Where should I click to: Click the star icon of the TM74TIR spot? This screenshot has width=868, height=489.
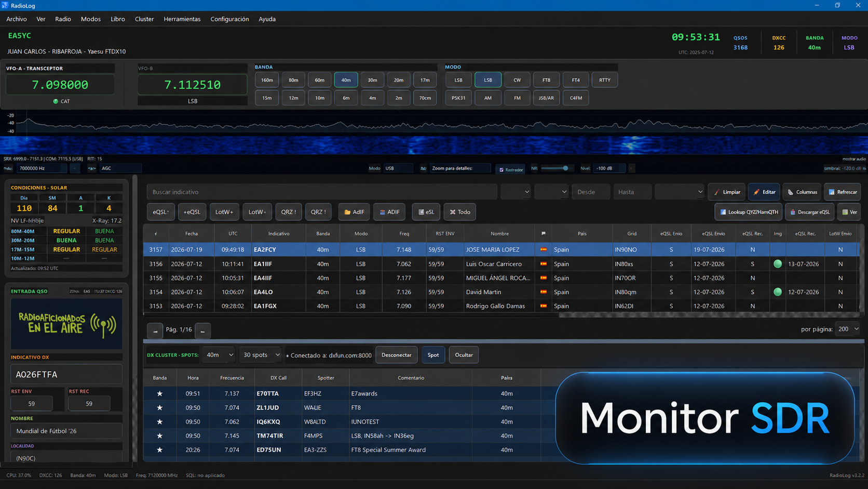160,436
